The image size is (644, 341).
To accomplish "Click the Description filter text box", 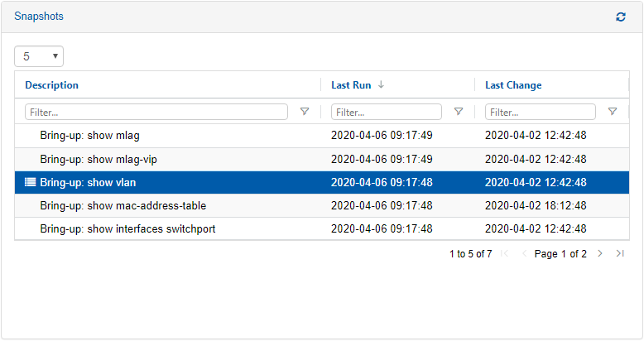I will 156,112.
